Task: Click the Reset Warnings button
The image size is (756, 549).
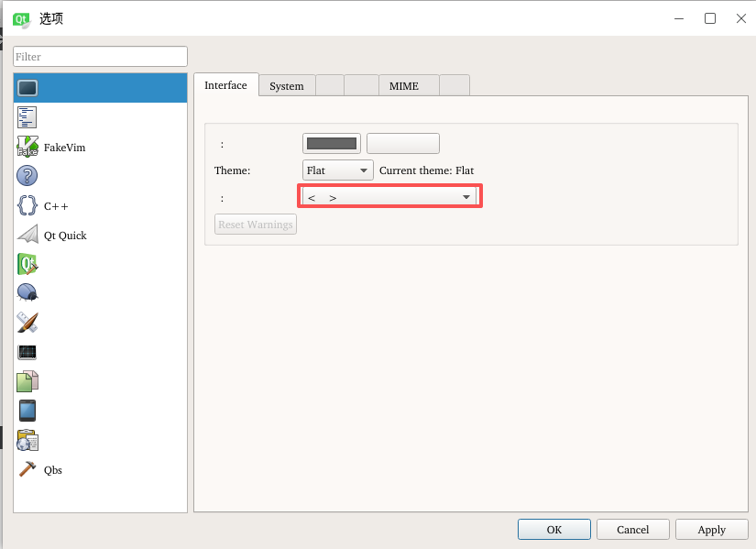Action: click(x=256, y=225)
